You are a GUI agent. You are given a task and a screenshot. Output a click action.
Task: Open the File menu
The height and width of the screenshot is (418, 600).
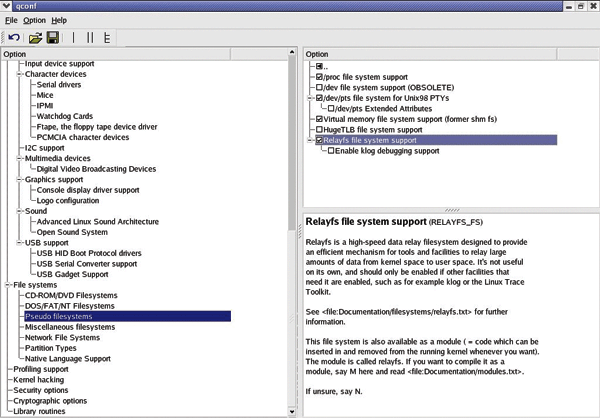pos(10,20)
